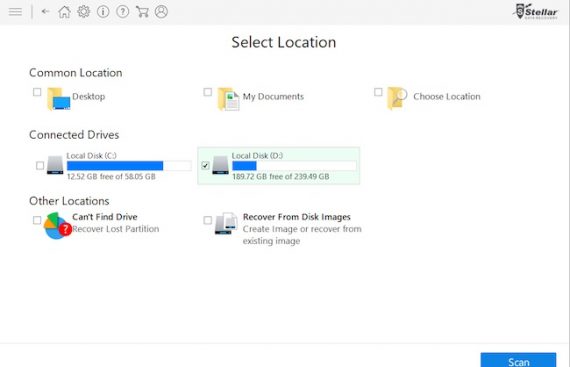Screen dimensions: 570x367
Task: Check the Can't Find Drive checkbox
Action: pyautogui.click(x=37, y=220)
